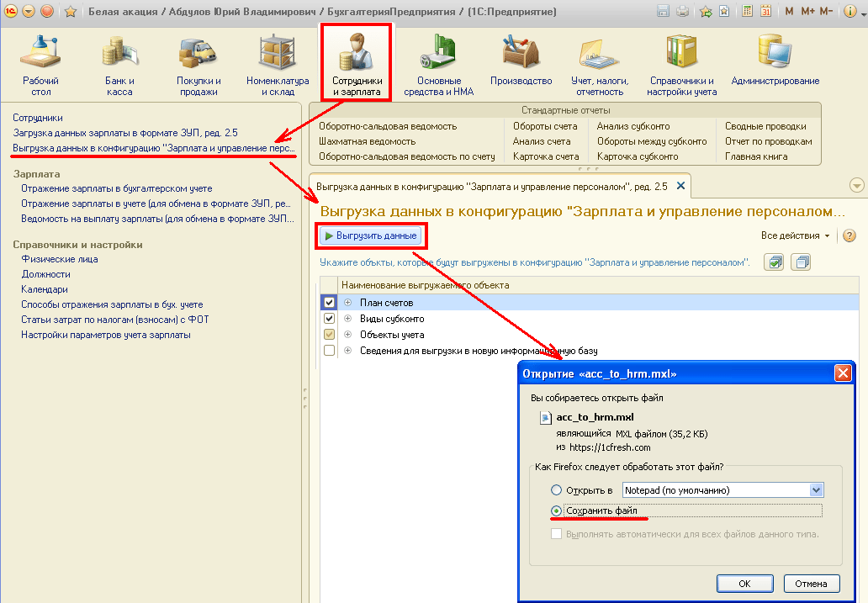Click the help question mark icon
This screenshot has width=868, height=603.
coord(849,235)
